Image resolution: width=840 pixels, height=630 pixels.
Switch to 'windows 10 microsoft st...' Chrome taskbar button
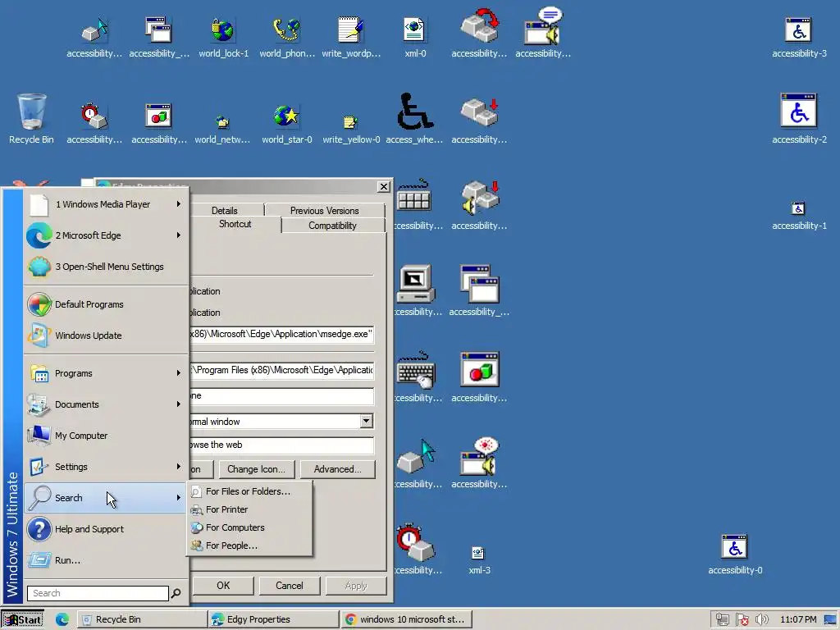[x=405, y=619]
